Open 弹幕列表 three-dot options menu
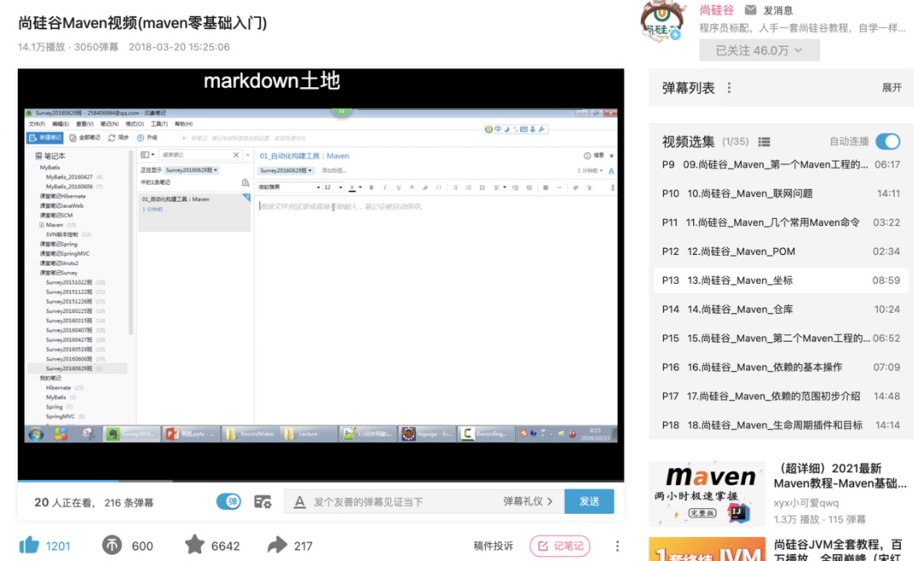 729,88
